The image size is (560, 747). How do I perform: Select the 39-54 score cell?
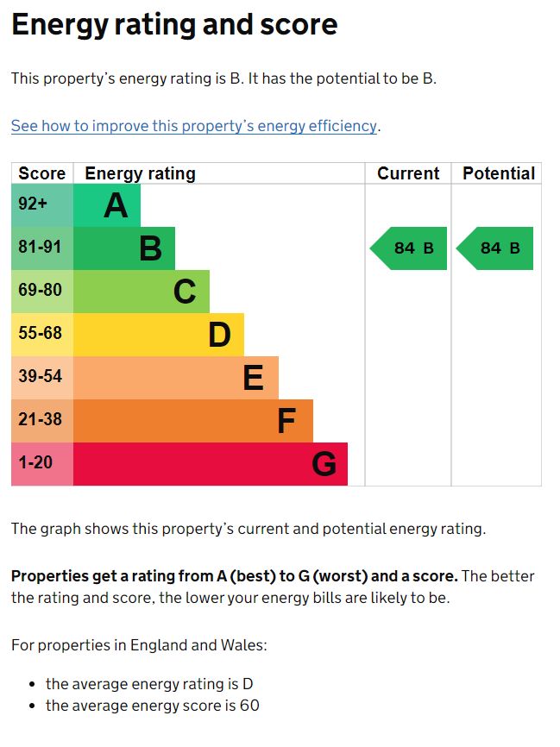(x=42, y=378)
